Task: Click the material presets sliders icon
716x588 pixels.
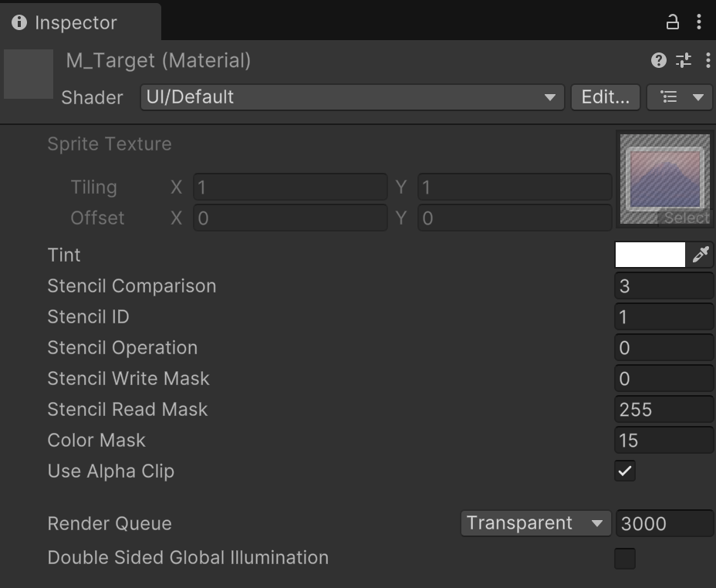Action: coord(684,60)
